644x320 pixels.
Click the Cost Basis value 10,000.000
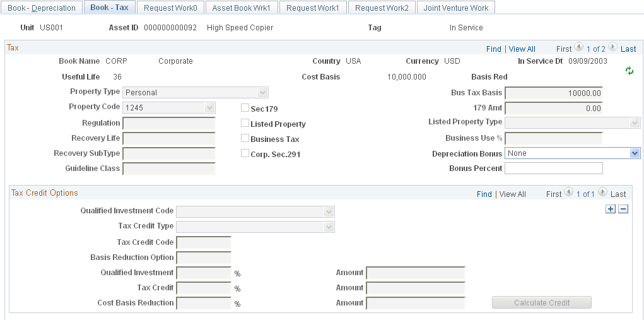[407, 77]
